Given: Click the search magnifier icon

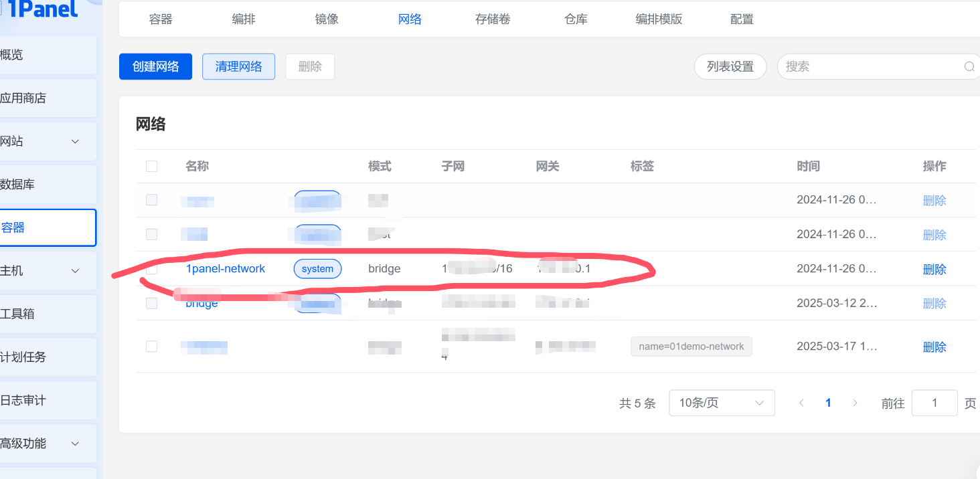Looking at the screenshot, I should point(969,67).
